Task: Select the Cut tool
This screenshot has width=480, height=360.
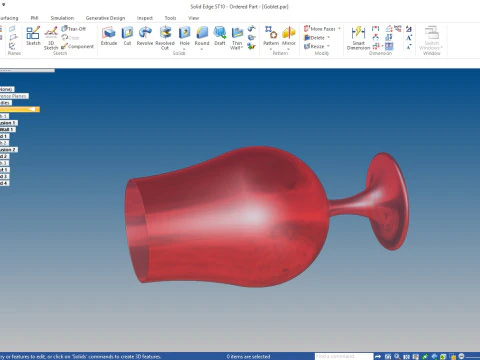Action: pyautogui.click(x=127, y=36)
